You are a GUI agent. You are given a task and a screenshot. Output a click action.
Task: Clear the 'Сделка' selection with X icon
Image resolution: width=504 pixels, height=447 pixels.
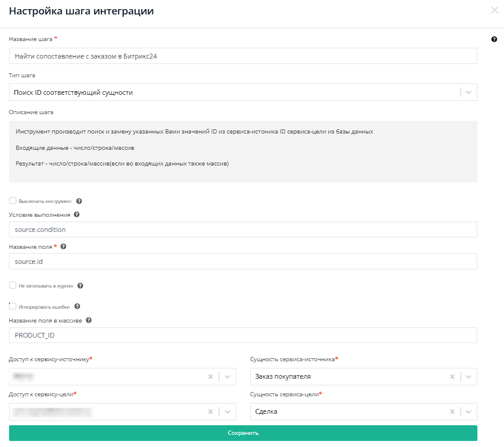click(452, 412)
